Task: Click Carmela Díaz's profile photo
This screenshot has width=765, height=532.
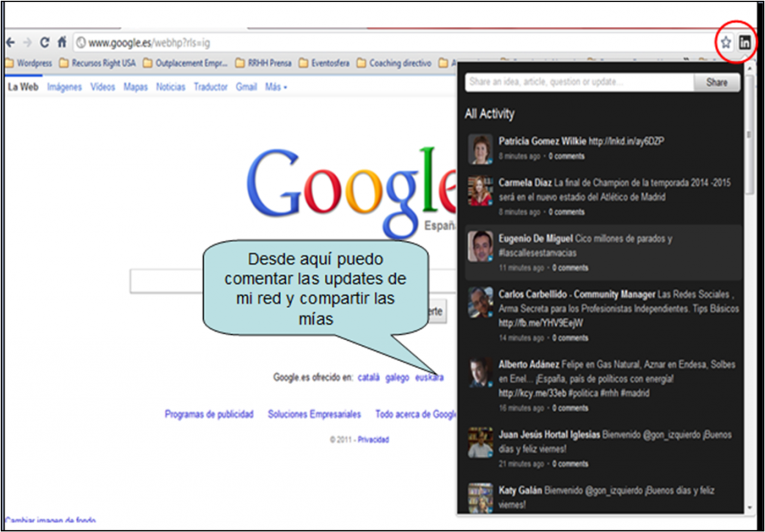Action: point(480,191)
